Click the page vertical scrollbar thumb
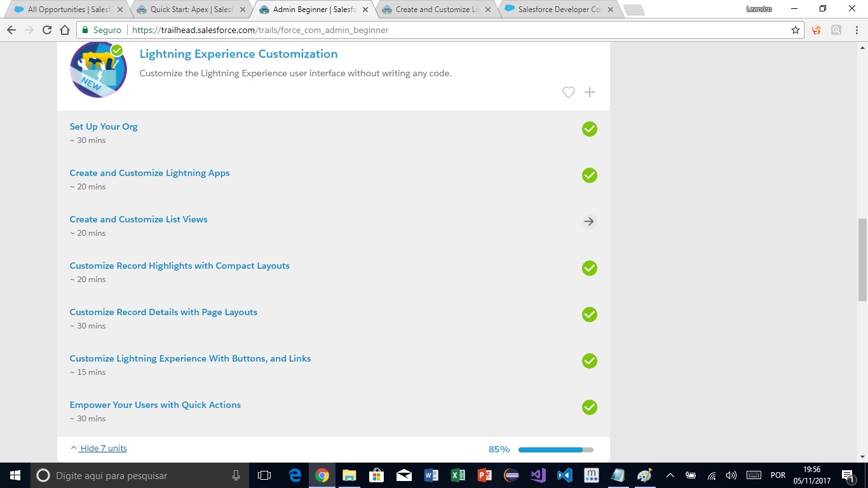The height and width of the screenshot is (488, 868). tap(862, 259)
